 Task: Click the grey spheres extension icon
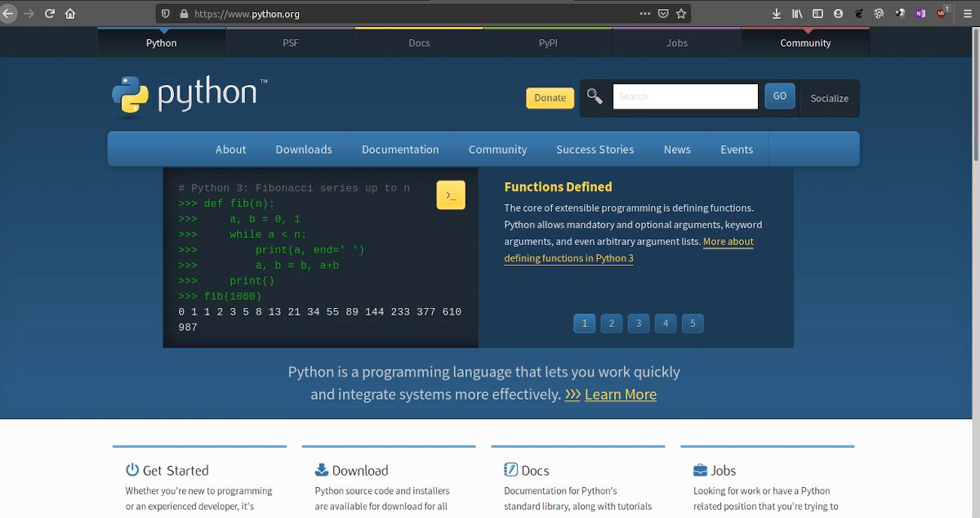click(900, 13)
